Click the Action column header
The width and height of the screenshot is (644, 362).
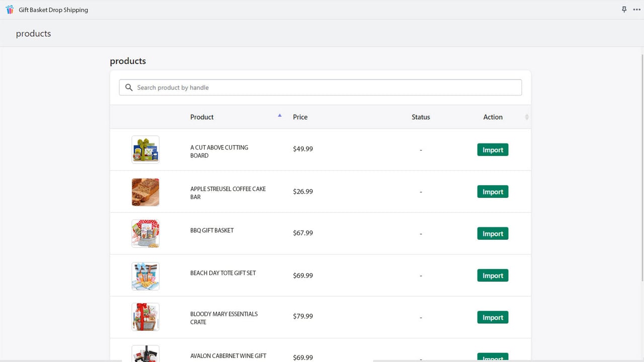(493, 117)
